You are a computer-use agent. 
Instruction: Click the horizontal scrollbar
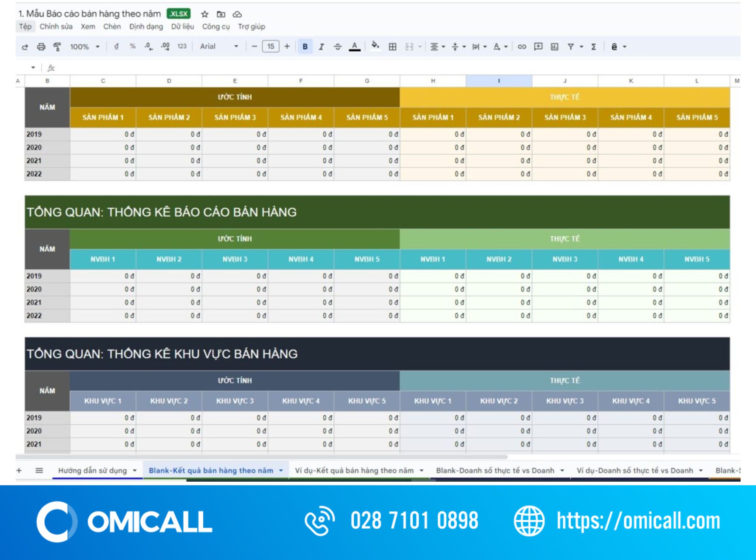coord(261,457)
